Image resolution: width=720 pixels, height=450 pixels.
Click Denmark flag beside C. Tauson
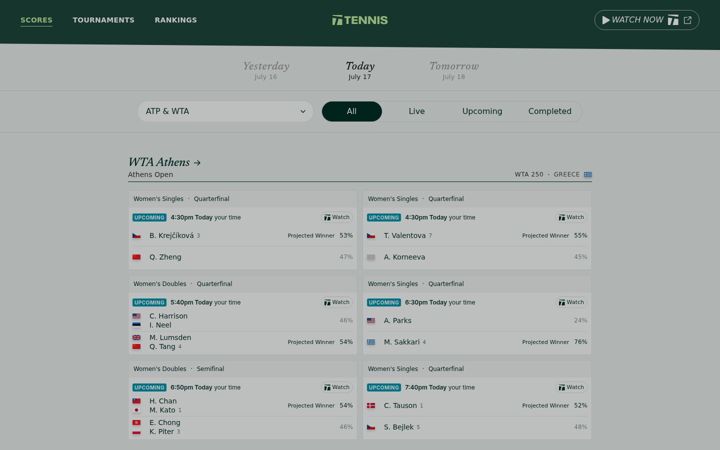371,405
